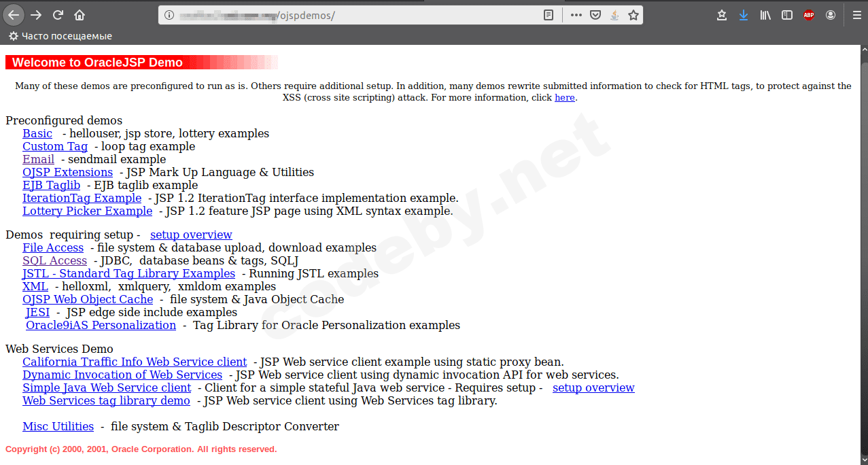Toggle reader view in address bar
The height and width of the screenshot is (465, 868).
click(x=549, y=15)
